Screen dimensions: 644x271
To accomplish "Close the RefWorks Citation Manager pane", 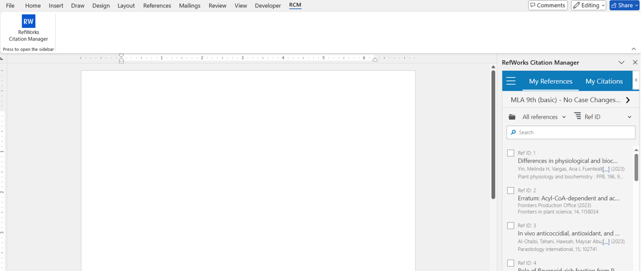I will tap(635, 62).
